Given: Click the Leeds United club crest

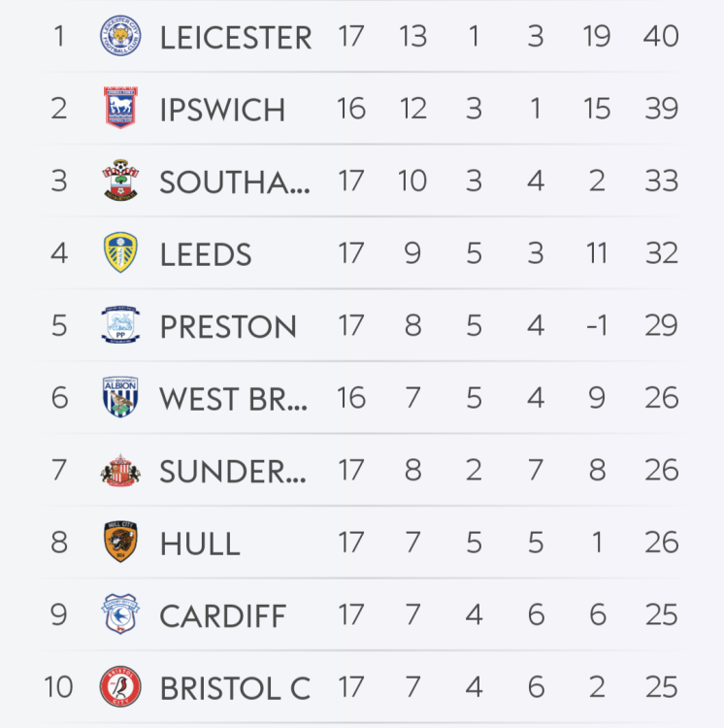Looking at the screenshot, I should (120, 253).
